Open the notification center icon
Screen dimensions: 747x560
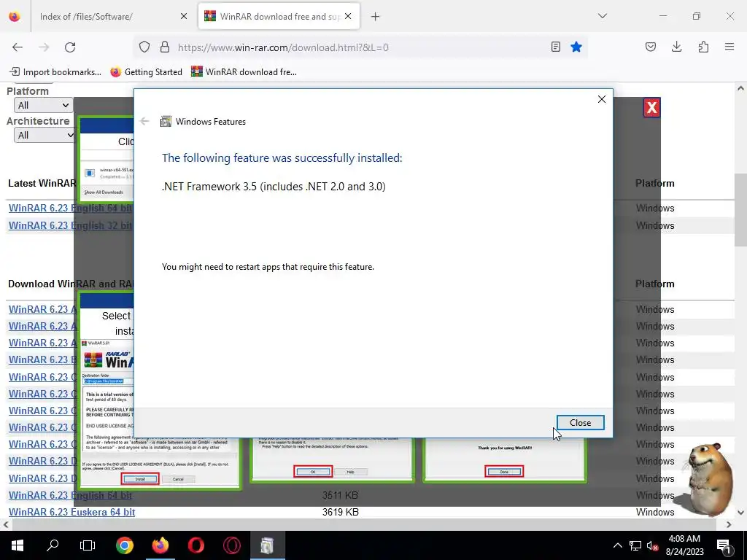(724, 545)
